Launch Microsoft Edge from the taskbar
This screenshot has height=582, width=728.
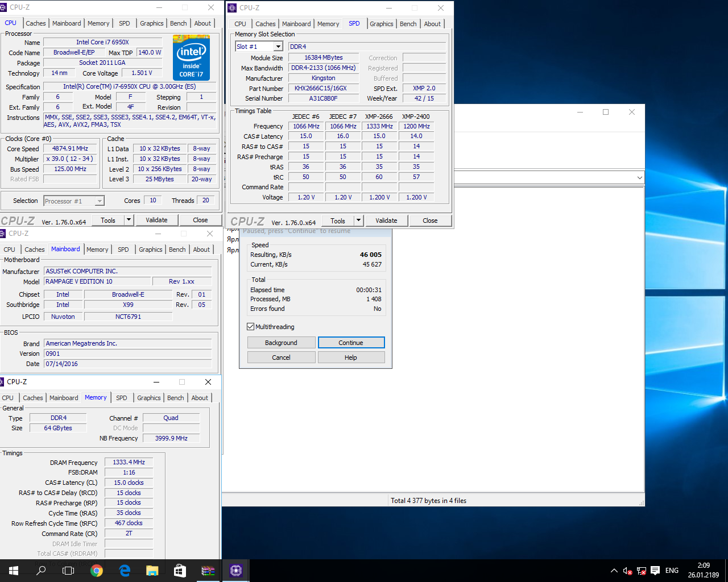[125, 571]
